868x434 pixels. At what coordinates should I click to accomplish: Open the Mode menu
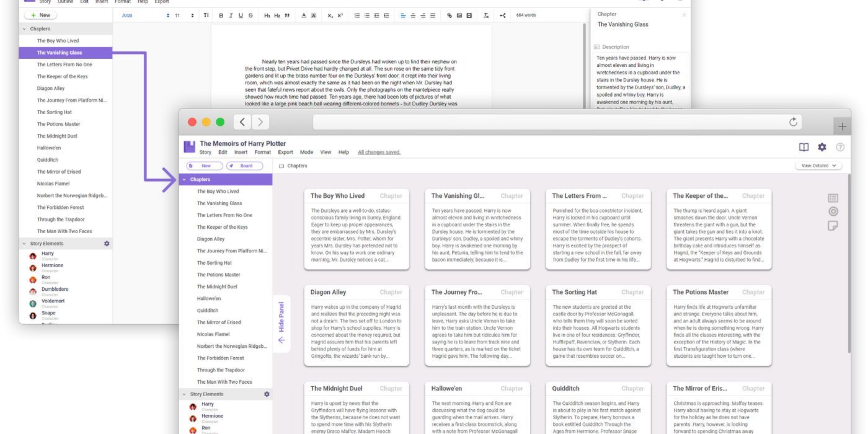point(306,153)
